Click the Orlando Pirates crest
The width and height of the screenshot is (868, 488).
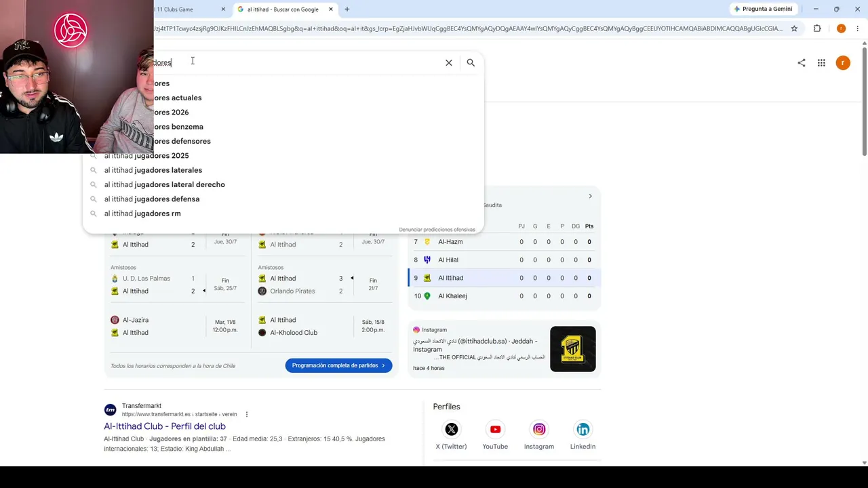tap(262, 291)
